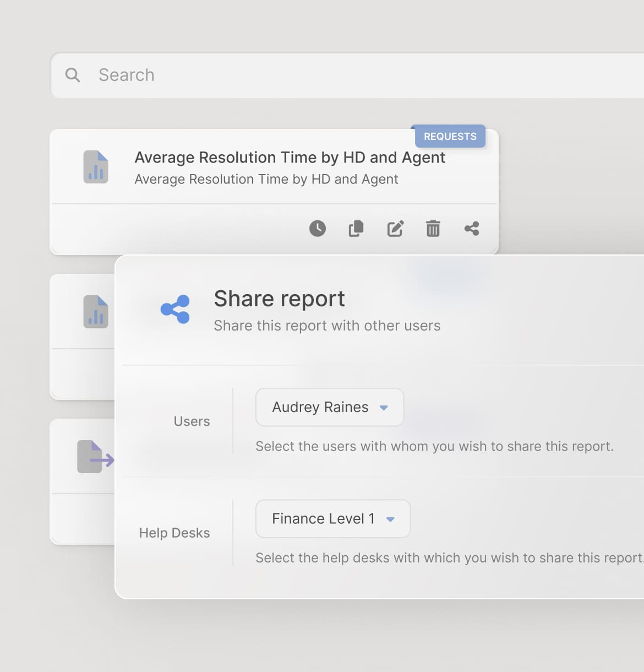Open the Audrey Raines users dropdown

pos(330,407)
